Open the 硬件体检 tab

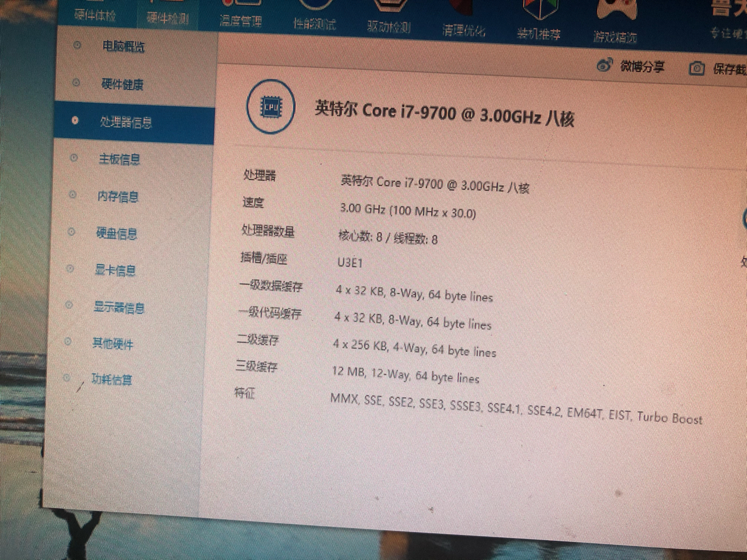tap(95, 15)
